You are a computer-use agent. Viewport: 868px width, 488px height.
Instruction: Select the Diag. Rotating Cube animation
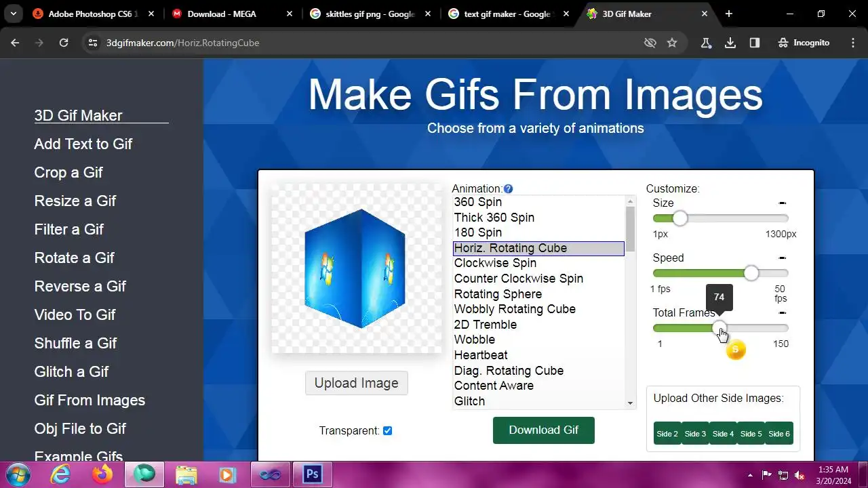538,371
